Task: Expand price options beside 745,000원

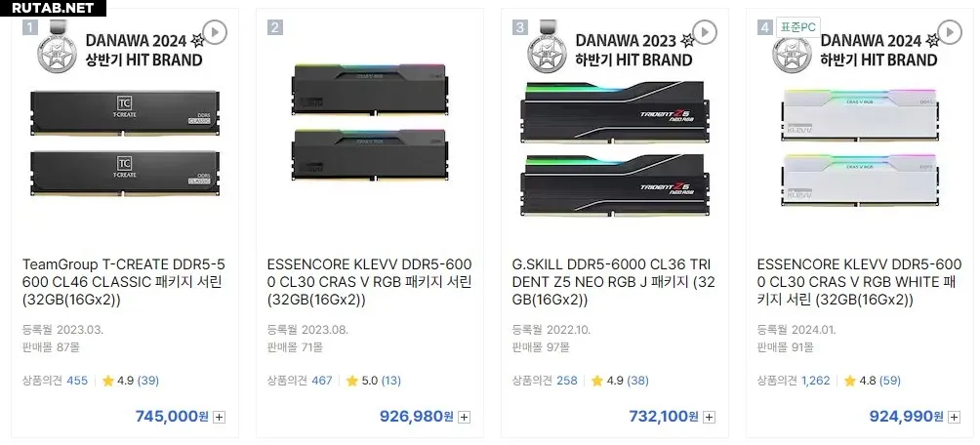Action: pos(219,417)
